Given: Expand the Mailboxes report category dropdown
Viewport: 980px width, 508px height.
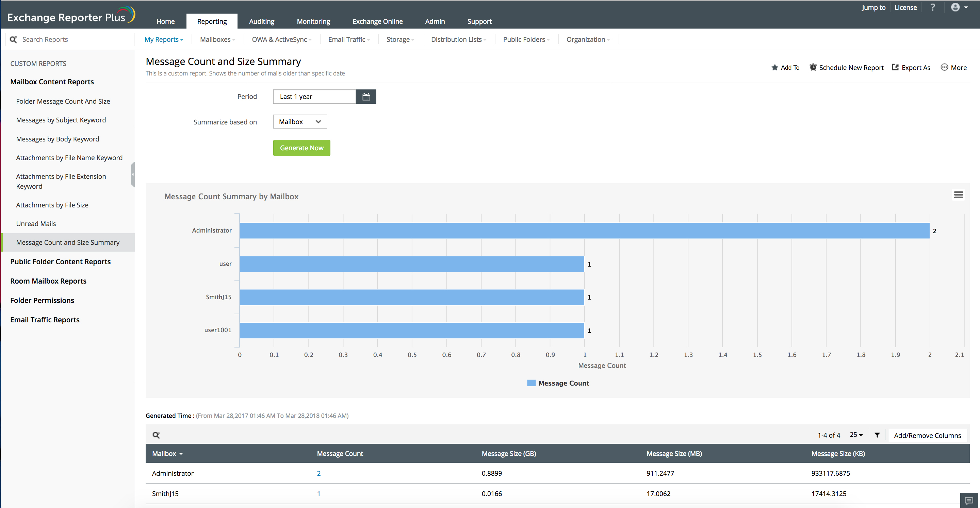Looking at the screenshot, I should coord(218,39).
